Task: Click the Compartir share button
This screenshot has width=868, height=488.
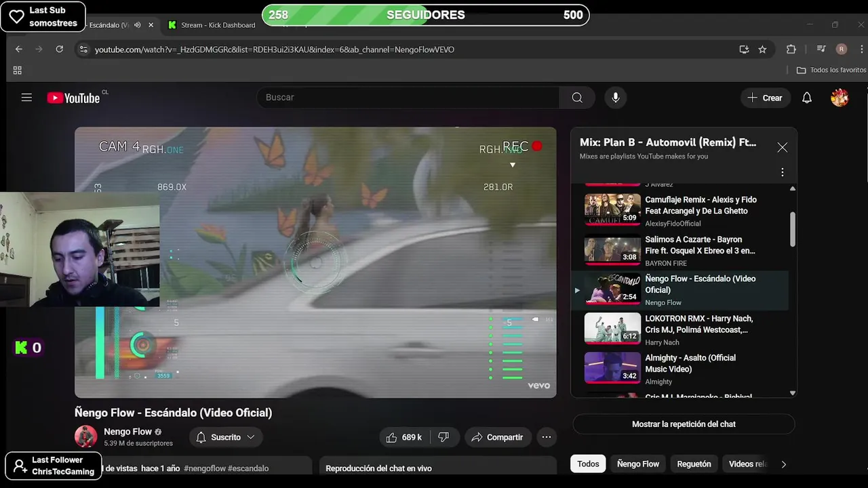Action: (498, 437)
